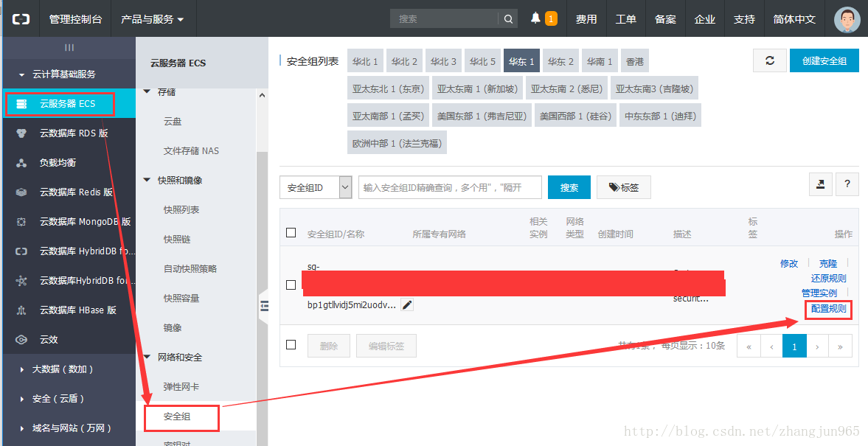The image size is (868, 446).
Task: Click the search magnifier icon
Action: (x=508, y=19)
